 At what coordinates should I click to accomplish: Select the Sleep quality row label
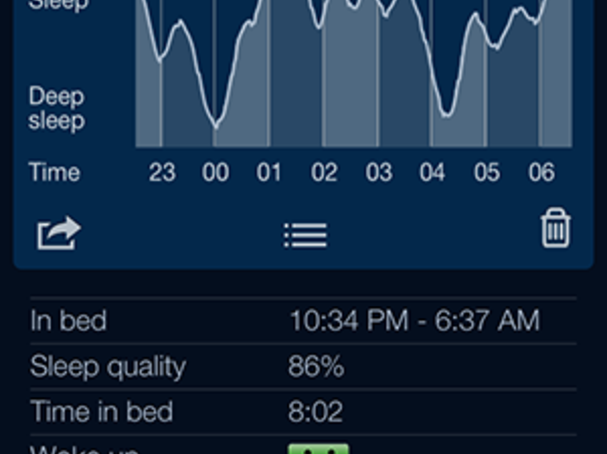108,366
